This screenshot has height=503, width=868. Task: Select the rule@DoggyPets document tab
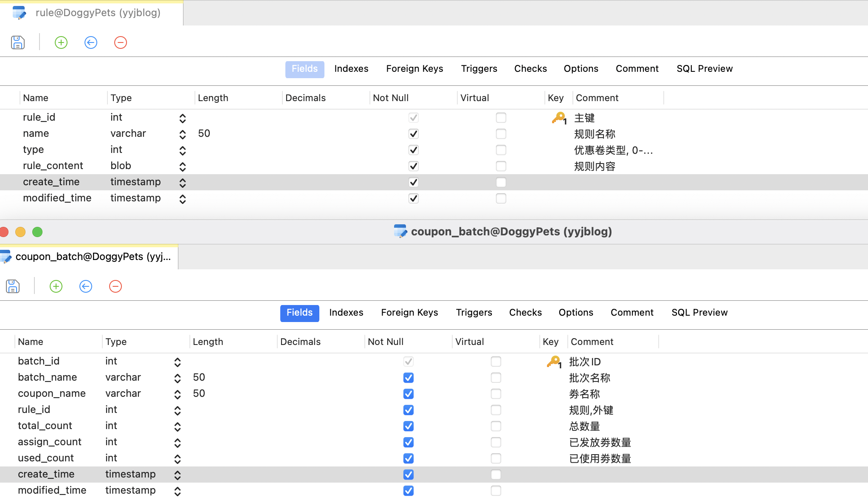tap(91, 13)
